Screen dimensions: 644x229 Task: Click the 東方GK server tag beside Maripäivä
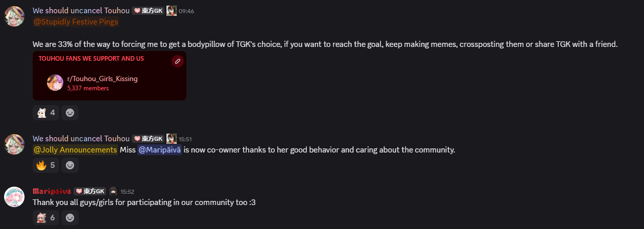tap(90, 191)
